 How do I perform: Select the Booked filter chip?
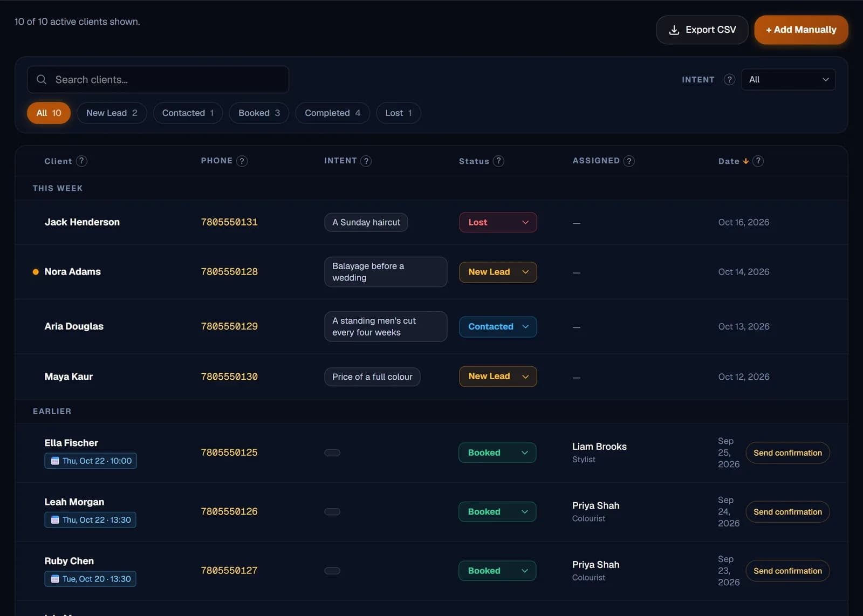pyautogui.click(x=259, y=113)
